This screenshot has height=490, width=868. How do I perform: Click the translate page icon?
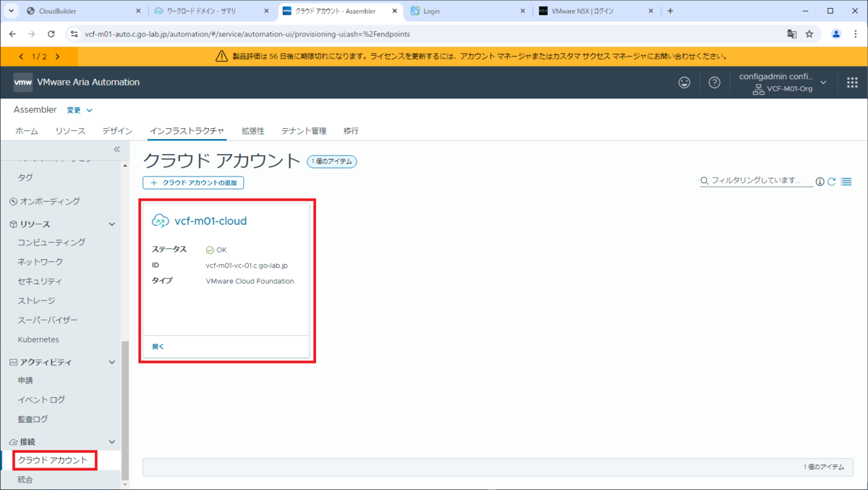(x=792, y=33)
